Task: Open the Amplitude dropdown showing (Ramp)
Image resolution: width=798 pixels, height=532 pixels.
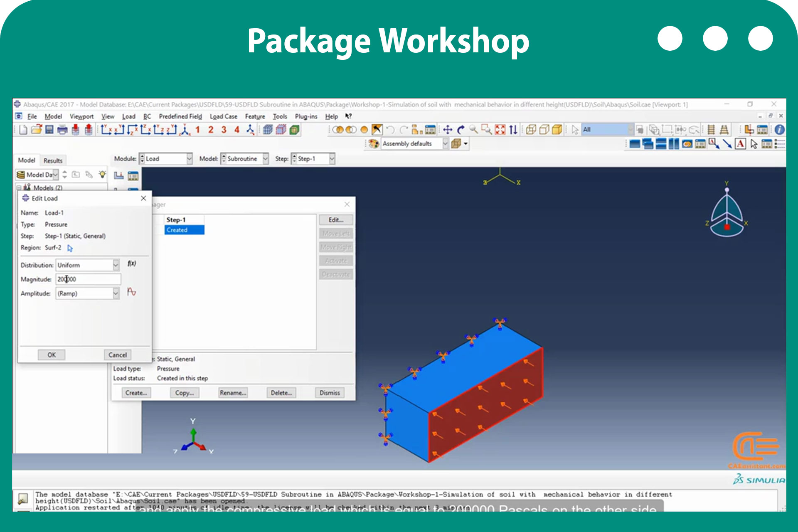Action: point(88,293)
